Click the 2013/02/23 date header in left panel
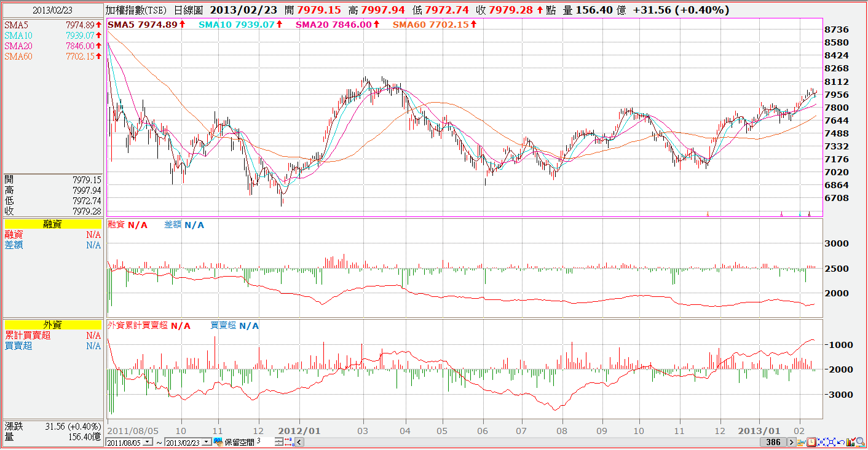868x450 pixels. [x=52, y=10]
